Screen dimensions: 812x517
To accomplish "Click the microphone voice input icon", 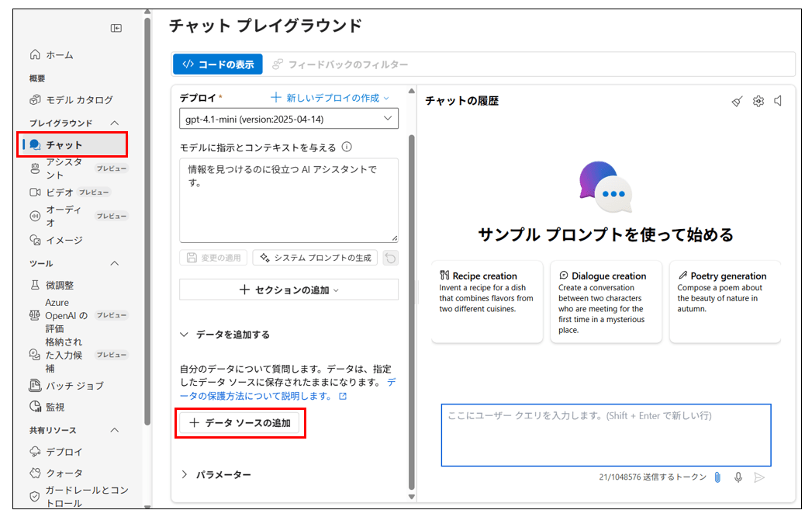I will (x=738, y=477).
